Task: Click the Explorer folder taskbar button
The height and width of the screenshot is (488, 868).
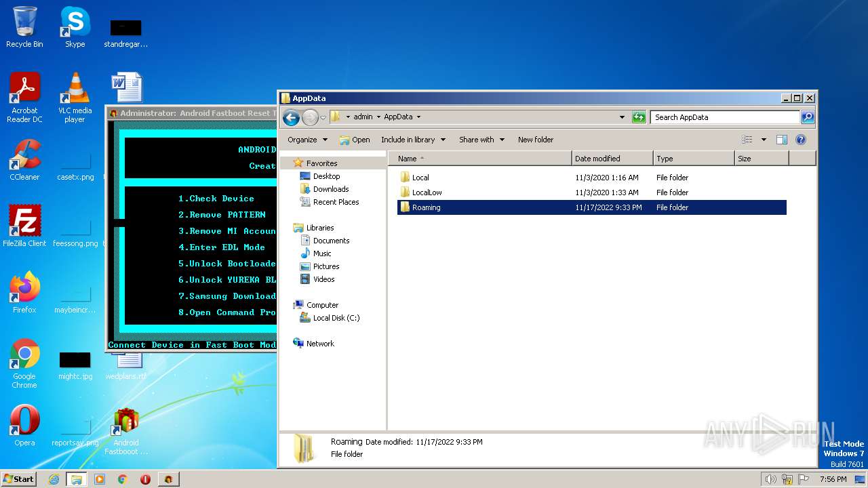Action: [x=77, y=479]
